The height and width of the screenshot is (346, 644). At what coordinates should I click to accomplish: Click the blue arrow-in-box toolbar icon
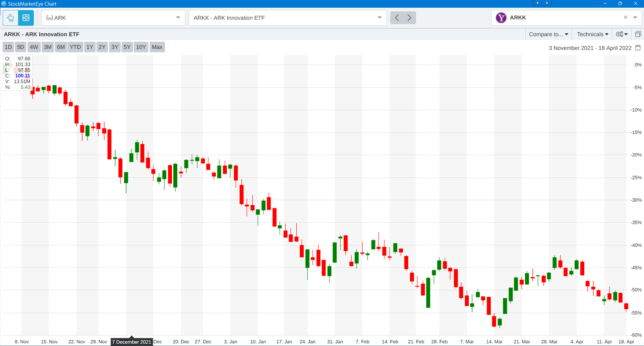(26, 18)
